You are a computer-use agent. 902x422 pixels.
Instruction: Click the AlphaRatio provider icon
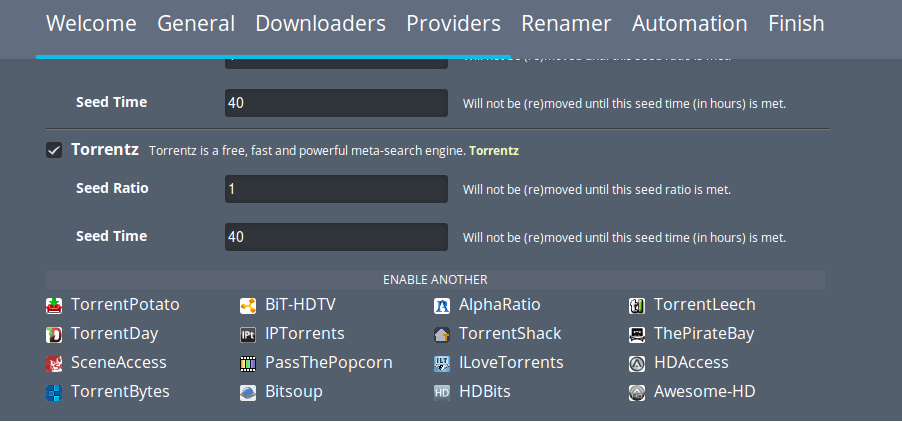pyautogui.click(x=442, y=305)
